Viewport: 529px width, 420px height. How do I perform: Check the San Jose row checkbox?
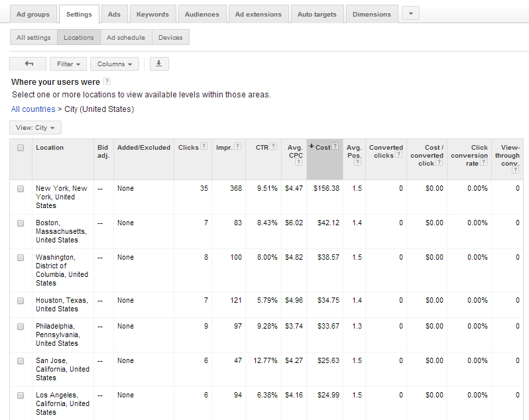pos(21,361)
